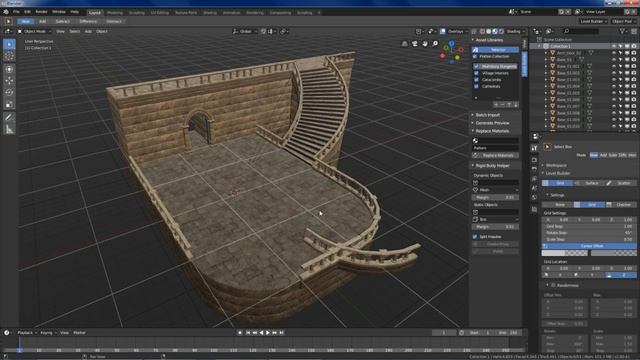Toggle the Catacombs library checkbox
The height and width of the screenshot is (360, 640).
476,80
